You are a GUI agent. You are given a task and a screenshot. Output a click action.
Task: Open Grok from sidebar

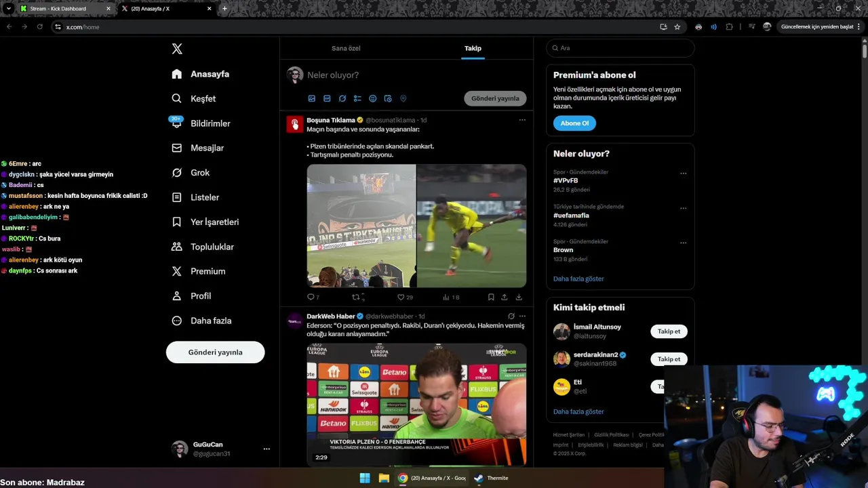[191, 173]
